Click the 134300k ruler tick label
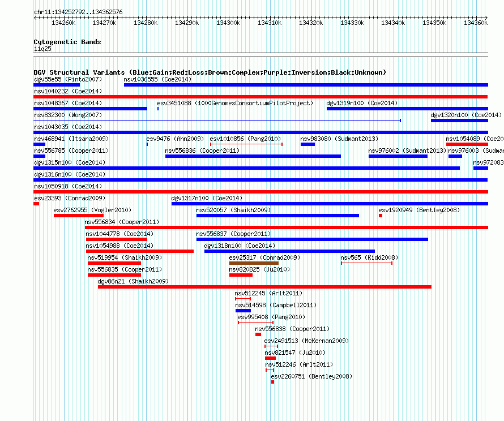This screenshot has width=504, height=421. 228,23
